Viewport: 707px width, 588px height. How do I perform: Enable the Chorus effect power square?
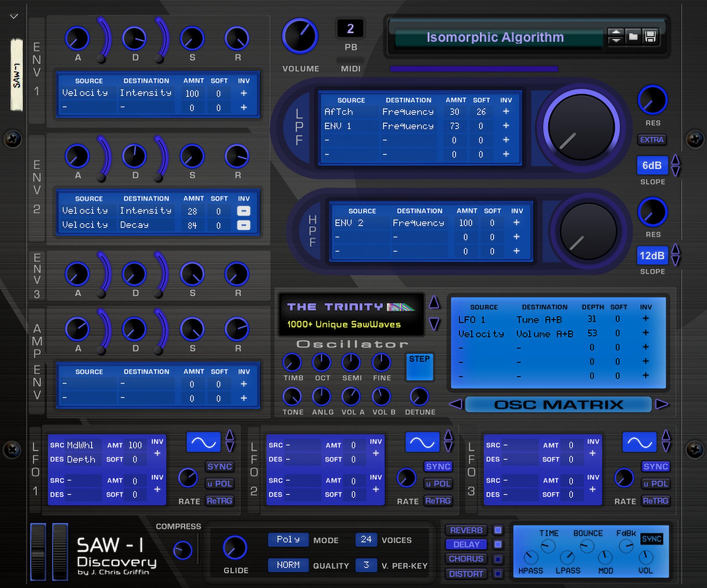(x=498, y=559)
